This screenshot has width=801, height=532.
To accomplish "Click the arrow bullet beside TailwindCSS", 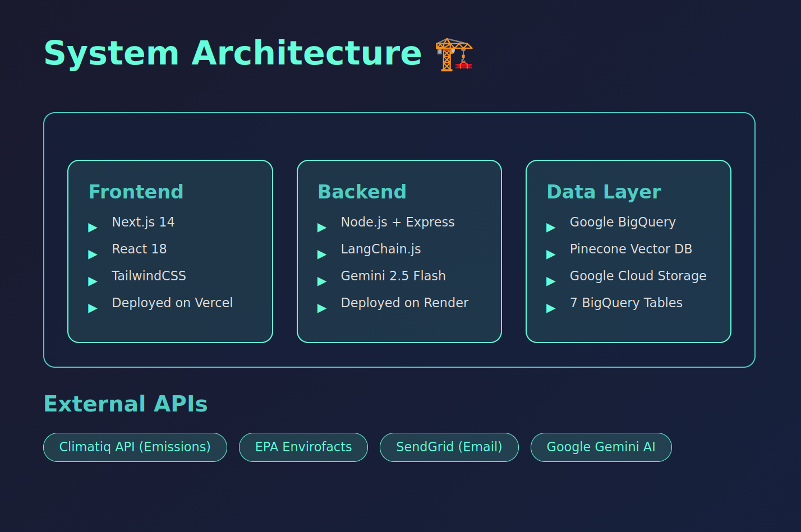I will (93, 281).
